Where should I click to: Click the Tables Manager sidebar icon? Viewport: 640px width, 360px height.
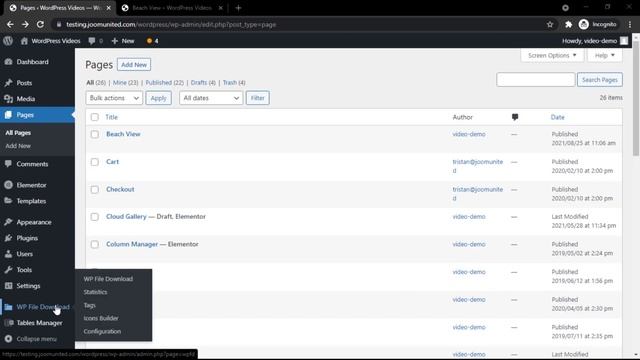(8, 323)
